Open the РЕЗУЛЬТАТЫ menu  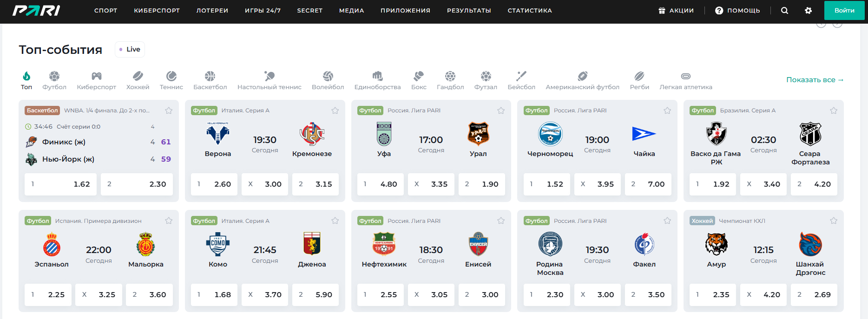tap(469, 10)
